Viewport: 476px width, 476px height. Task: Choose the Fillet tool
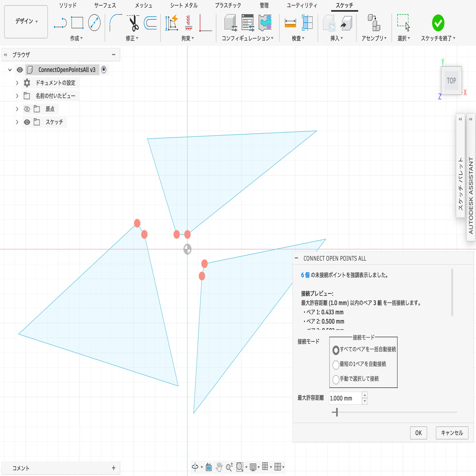[x=116, y=23]
